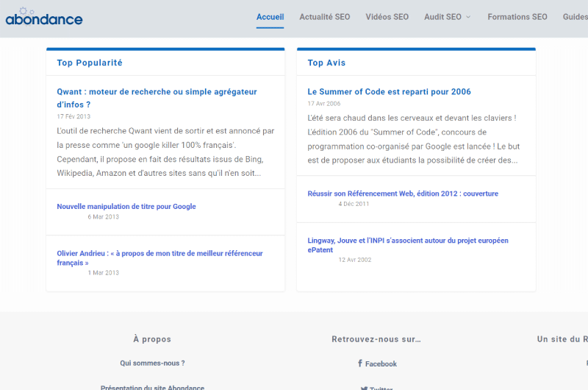Click the date 4 Déc 2011
The image size is (588, 390).
tap(354, 204)
